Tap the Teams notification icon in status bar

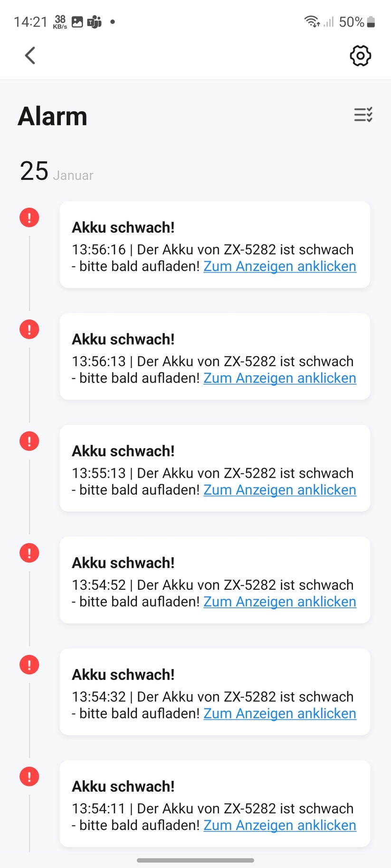click(95, 22)
